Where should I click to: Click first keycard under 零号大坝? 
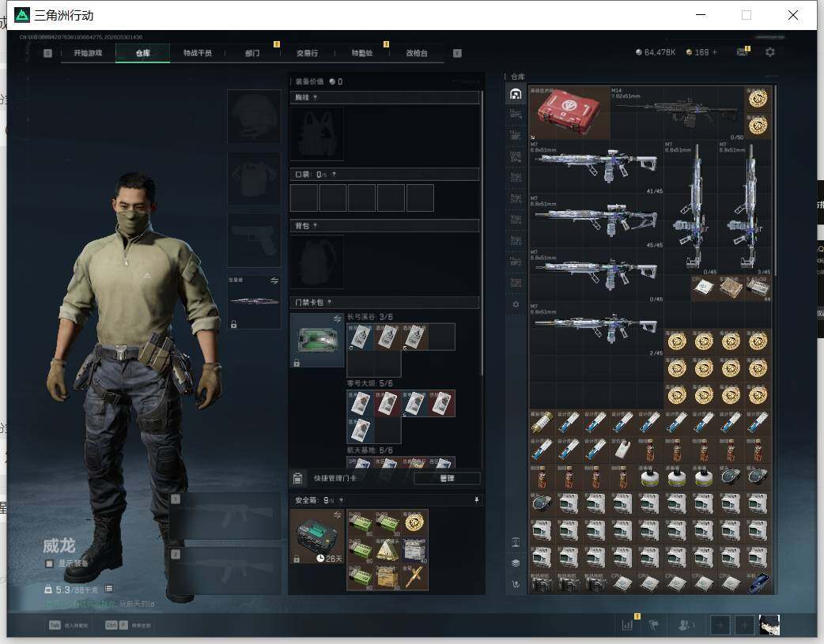pos(361,404)
